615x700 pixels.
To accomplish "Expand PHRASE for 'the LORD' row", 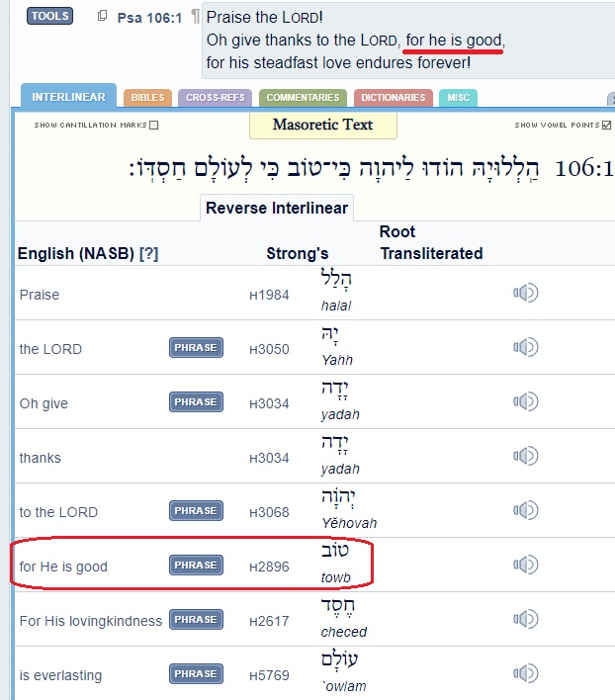I will click(x=196, y=348).
